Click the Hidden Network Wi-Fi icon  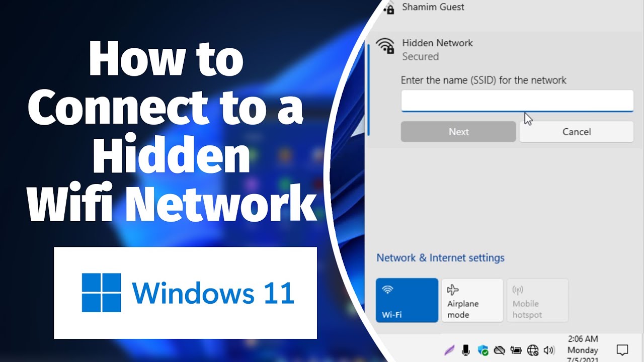point(386,46)
